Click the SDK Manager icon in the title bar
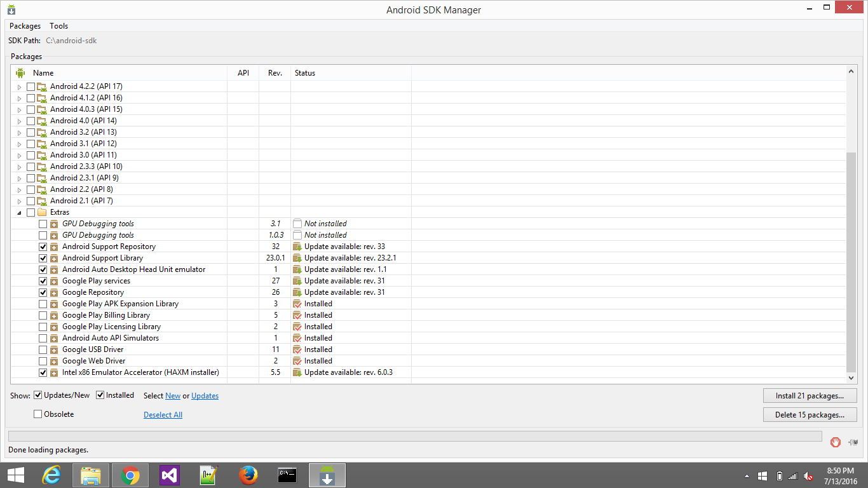This screenshot has height=488, width=868. (11, 10)
